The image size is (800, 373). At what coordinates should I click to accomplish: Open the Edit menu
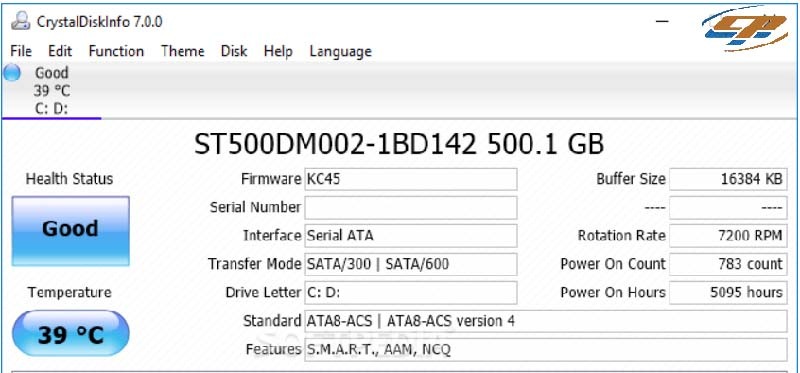point(60,51)
